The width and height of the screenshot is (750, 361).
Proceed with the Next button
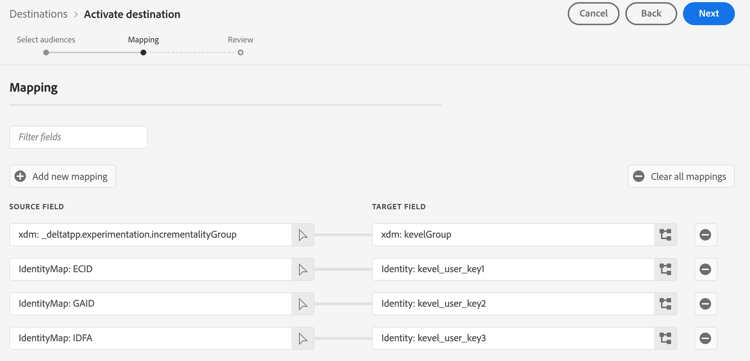(x=708, y=13)
